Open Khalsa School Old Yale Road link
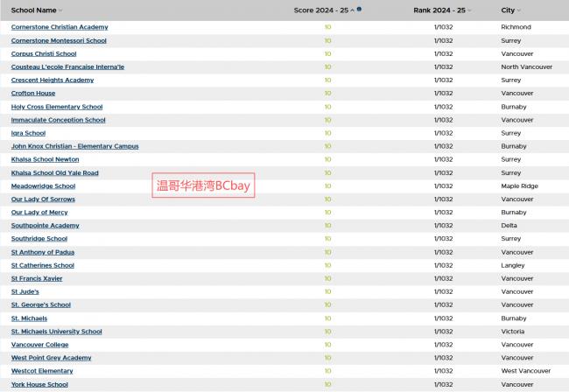 coord(55,172)
